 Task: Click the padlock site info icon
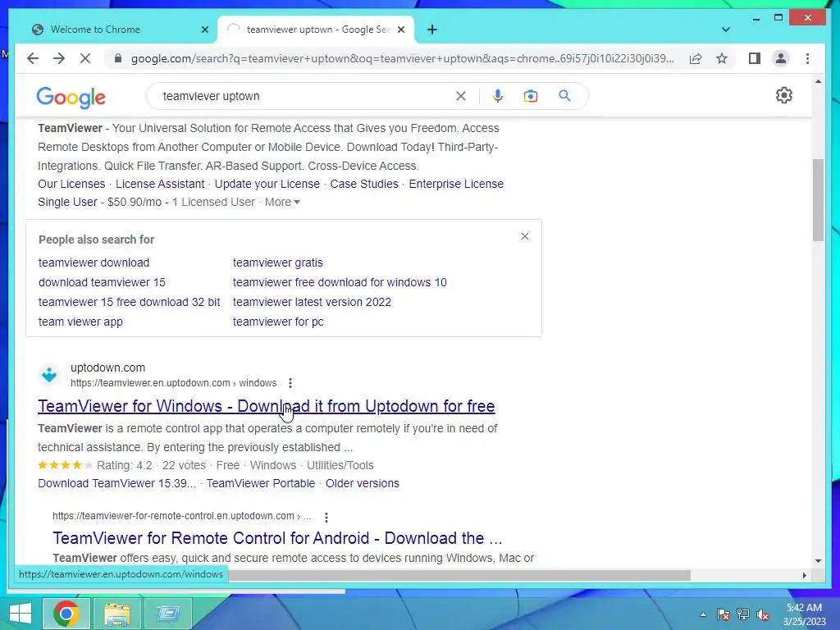tap(118, 58)
